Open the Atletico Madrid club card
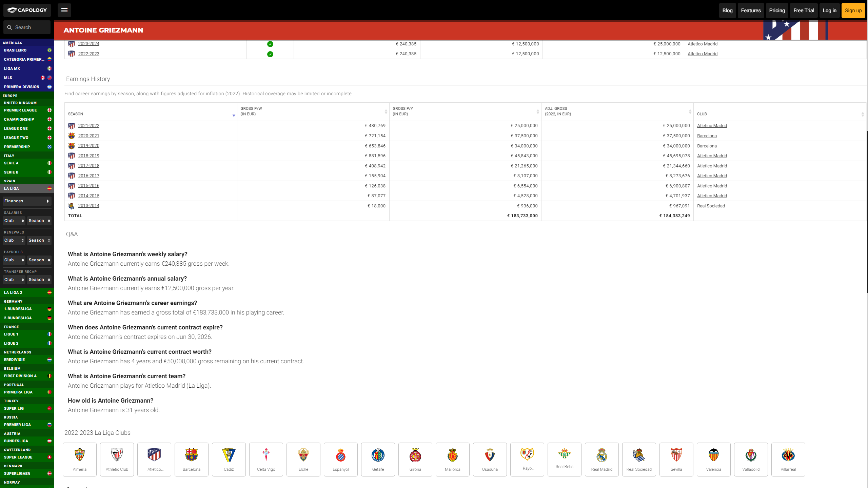This screenshot has width=868, height=488. click(154, 460)
